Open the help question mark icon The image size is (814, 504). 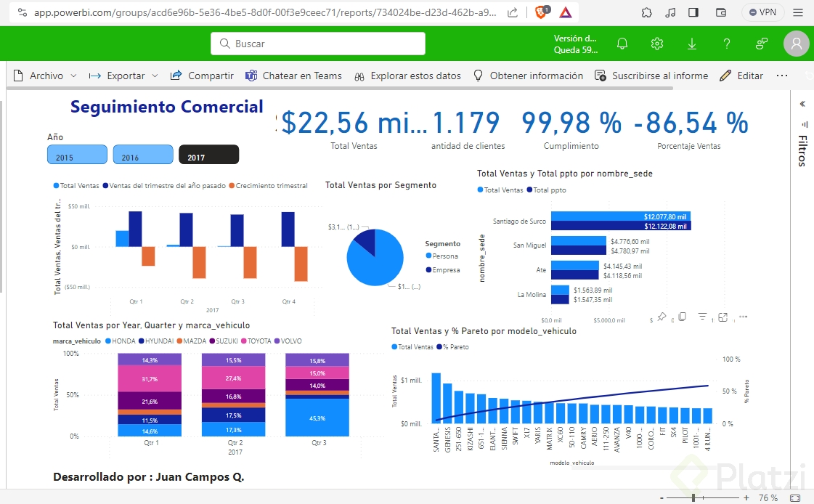point(727,44)
